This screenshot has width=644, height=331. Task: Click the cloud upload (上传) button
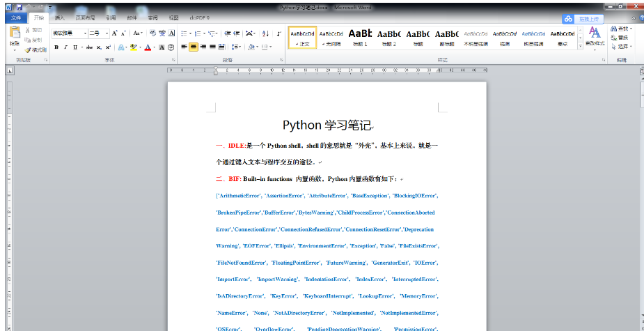[583, 19]
